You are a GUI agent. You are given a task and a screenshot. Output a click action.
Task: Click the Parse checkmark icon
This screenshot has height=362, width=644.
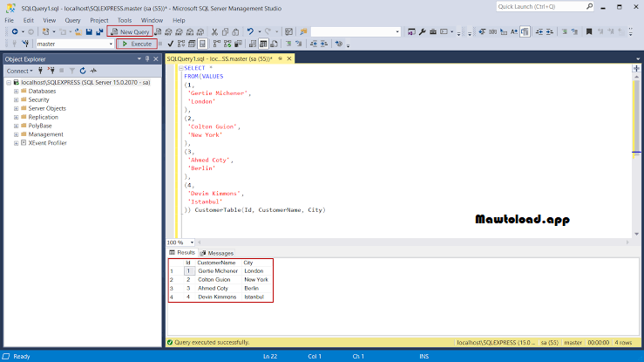[171, 44]
